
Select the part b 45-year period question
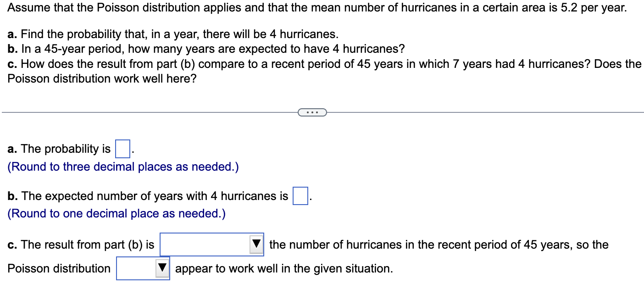coord(206,49)
